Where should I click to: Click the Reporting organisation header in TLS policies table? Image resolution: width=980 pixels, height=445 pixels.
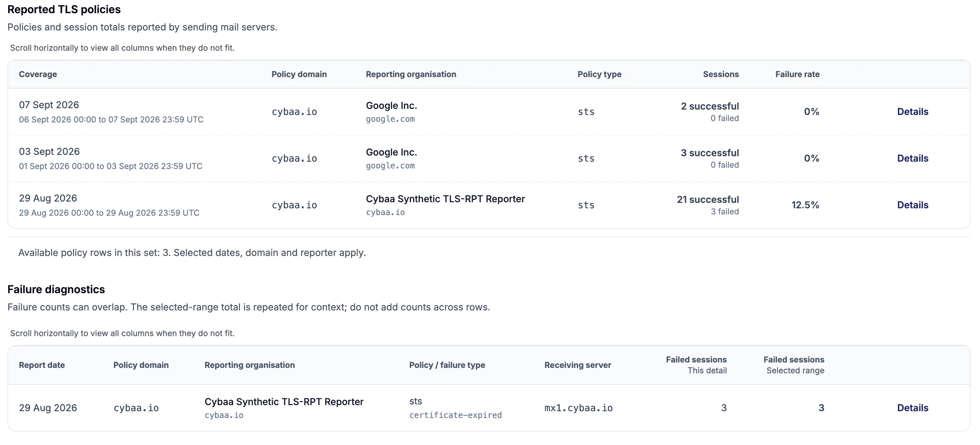click(411, 74)
